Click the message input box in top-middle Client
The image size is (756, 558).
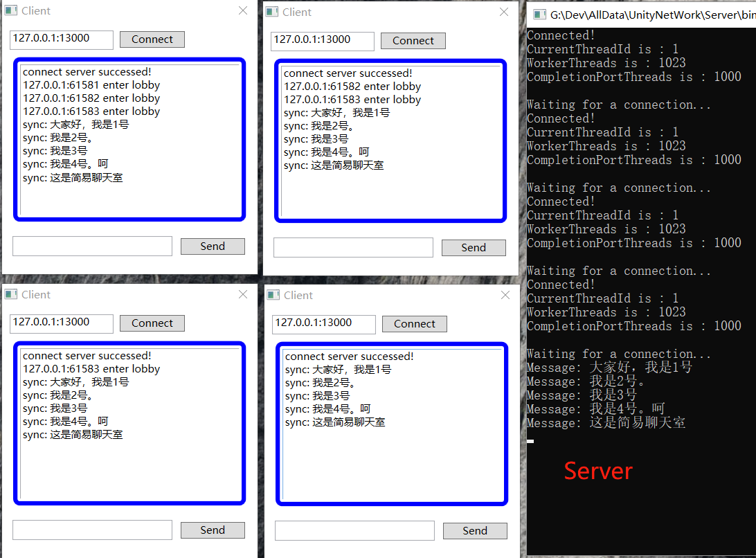click(353, 248)
